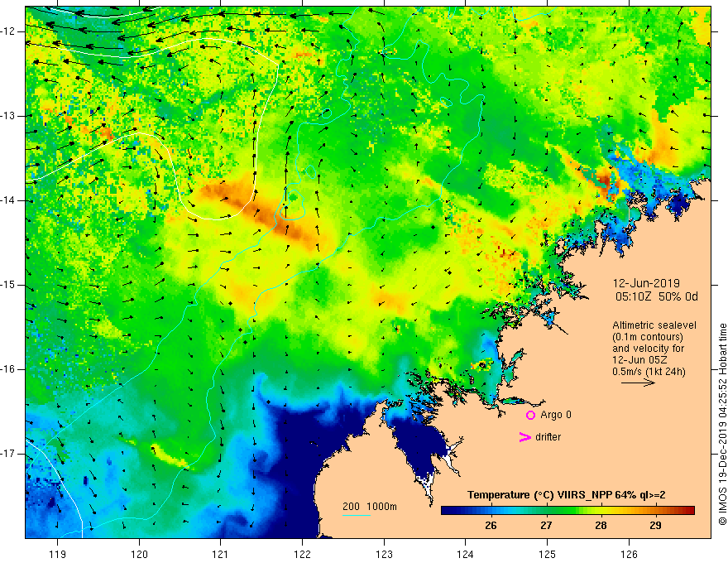Click the colorbar tick label 27

[x=546, y=526]
